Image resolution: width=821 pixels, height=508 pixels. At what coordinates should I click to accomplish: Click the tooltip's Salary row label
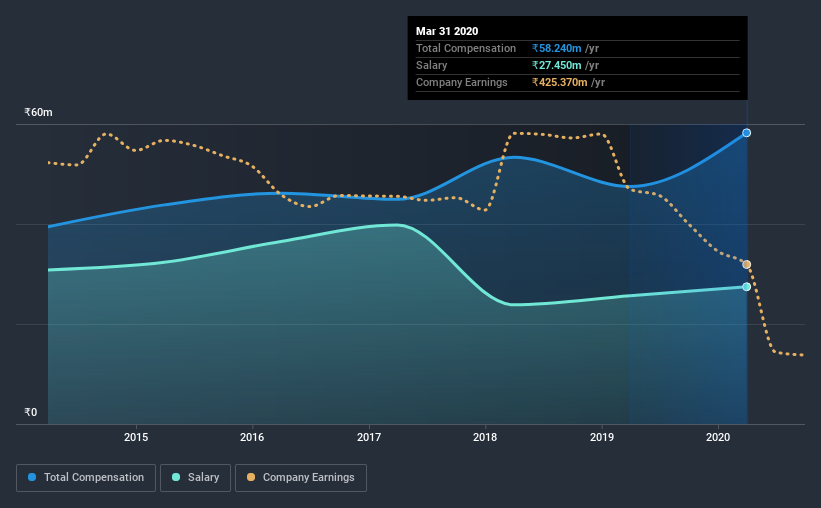pos(431,65)
